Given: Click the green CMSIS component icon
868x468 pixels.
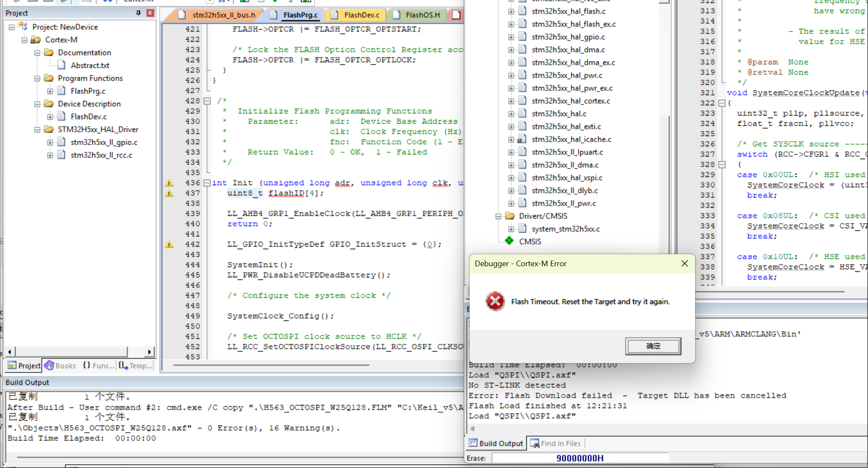Looking at the screenshot, I should tap(509, 241).
